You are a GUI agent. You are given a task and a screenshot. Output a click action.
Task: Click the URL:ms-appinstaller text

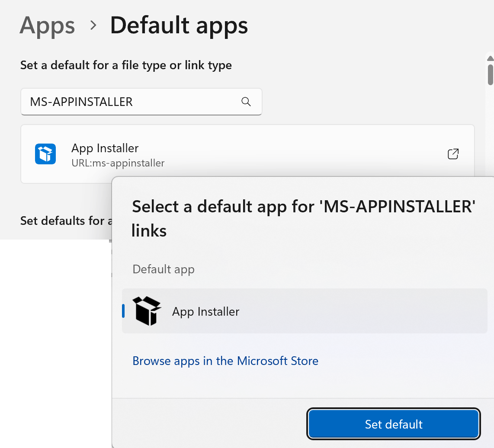point(118,163)
